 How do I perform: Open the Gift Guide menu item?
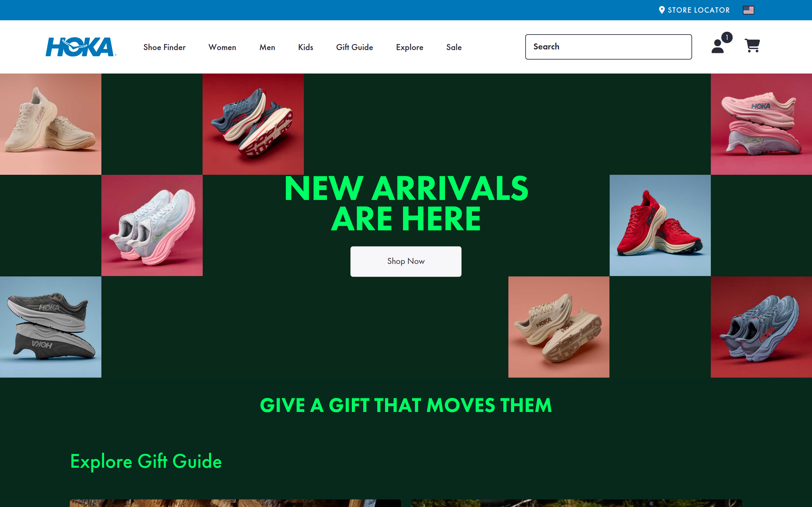354,47
